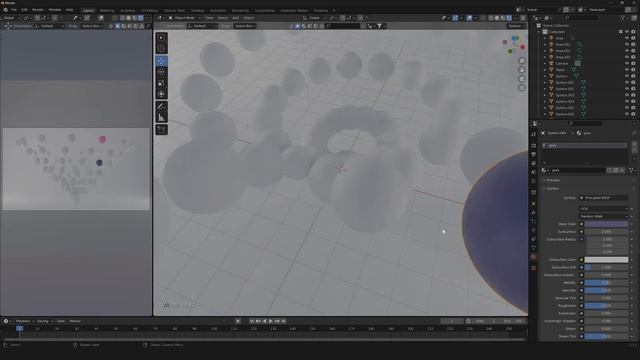This screenshot has width=640, height=360.
Task: Jump to timeline end frame
Action: point(284,321)
